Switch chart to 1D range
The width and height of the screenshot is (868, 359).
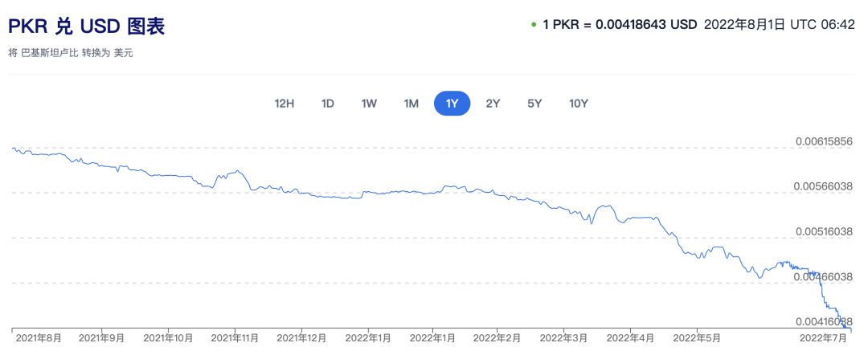click(328, 103)
